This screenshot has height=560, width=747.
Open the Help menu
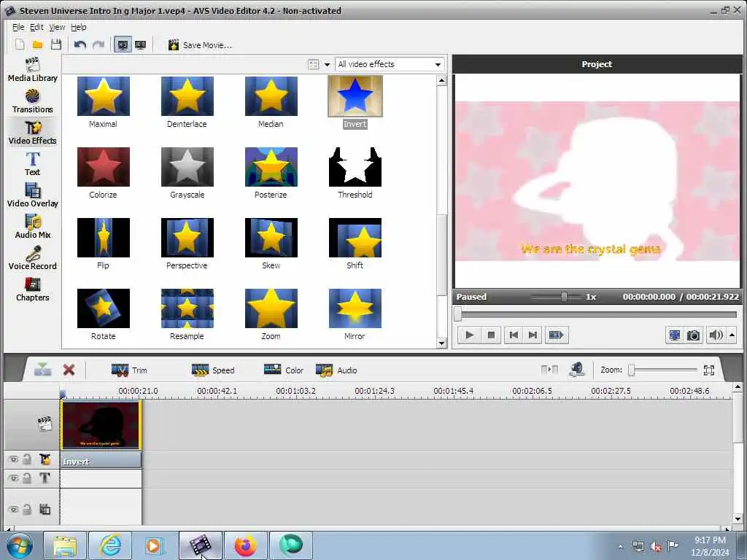(79, 27)
